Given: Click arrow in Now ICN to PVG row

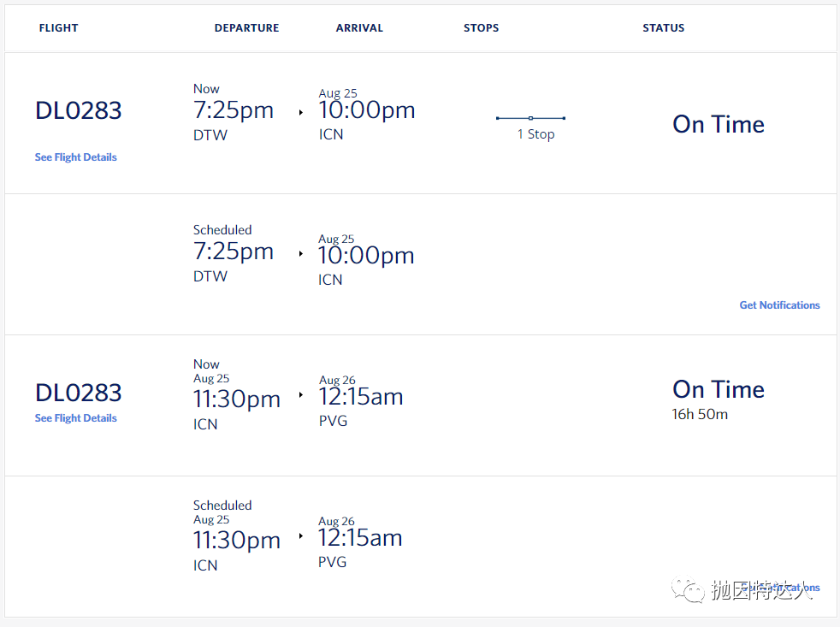Looking at the screenshot, I should 300,395.
